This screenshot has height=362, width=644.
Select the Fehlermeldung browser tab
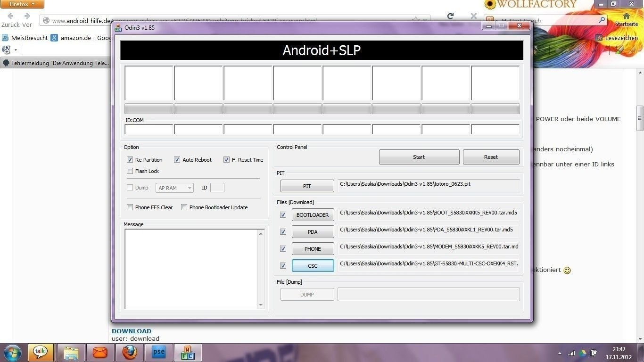point(56,63)
